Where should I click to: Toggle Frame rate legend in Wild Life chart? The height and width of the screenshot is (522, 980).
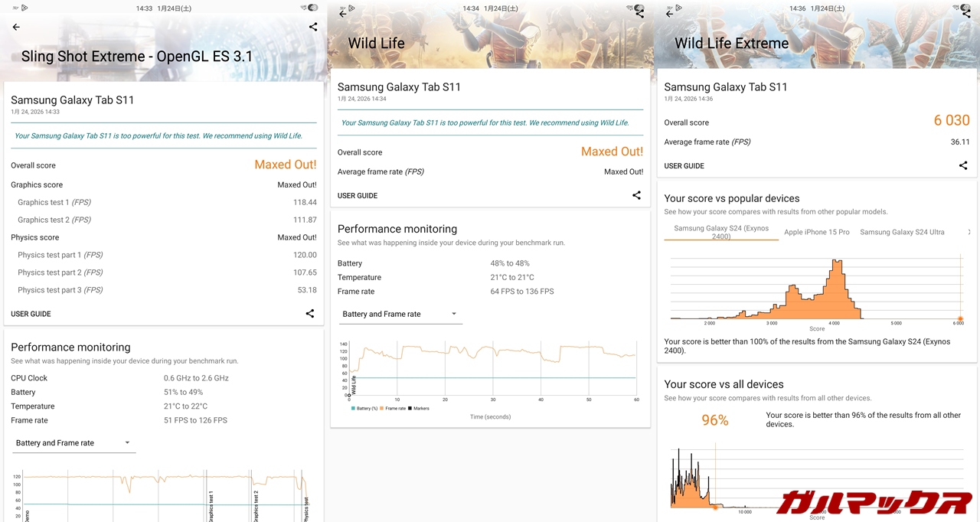point(393,409)
